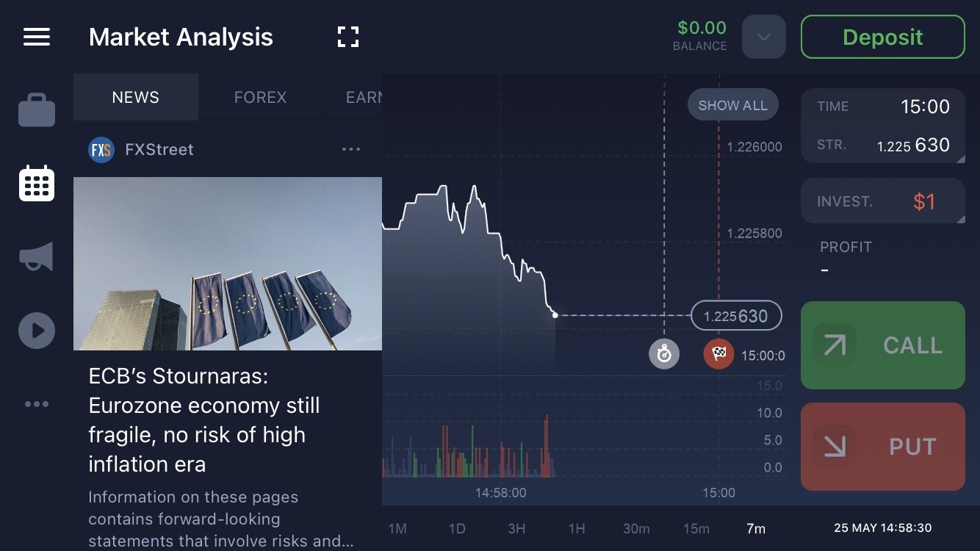
Task: Expand the sidebar more options dots
Action: point(37,404)
